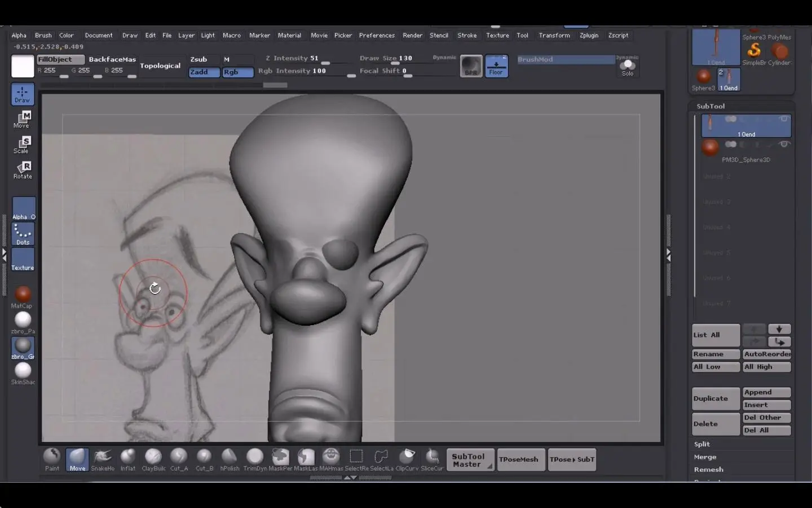Select the MaskLasso brush

306,459
